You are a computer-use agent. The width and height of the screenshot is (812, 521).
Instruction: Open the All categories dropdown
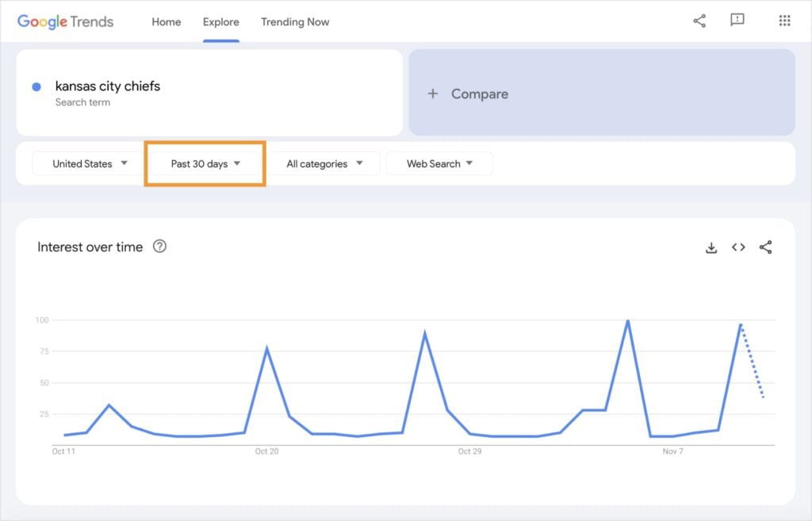[324, 163]
